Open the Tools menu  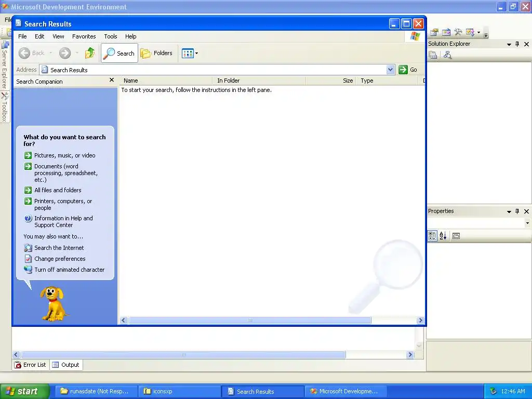pyautogui.click(x=111, y=36)
